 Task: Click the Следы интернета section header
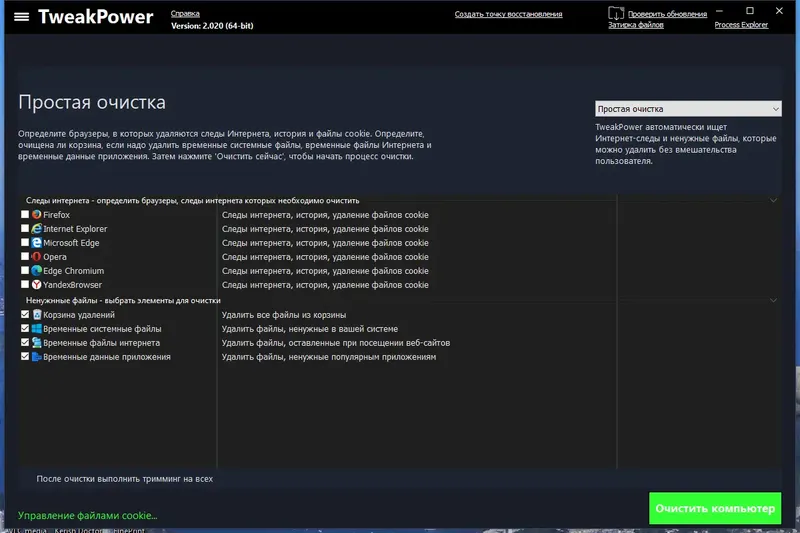coord(192,200)
